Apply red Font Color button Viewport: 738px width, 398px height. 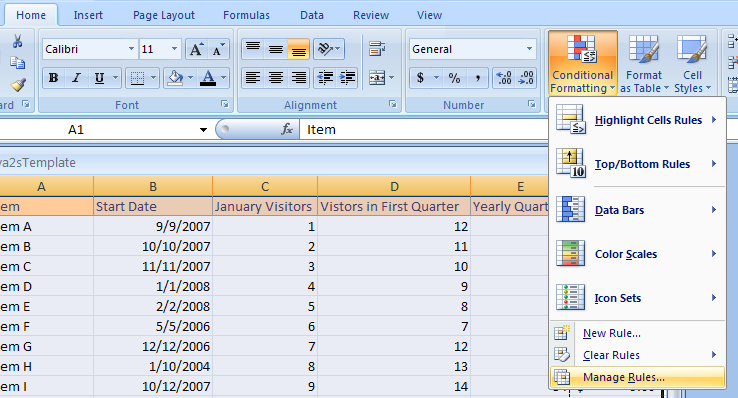208,78
